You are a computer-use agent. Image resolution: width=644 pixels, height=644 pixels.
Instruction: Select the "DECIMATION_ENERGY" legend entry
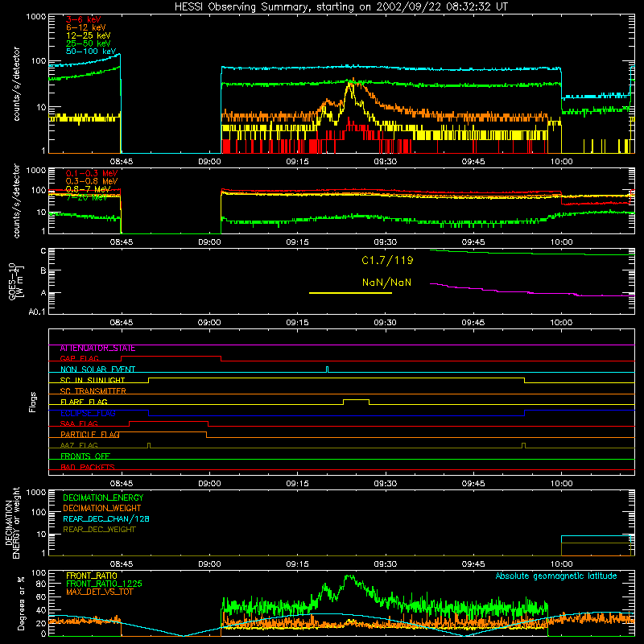pos(103,497)
